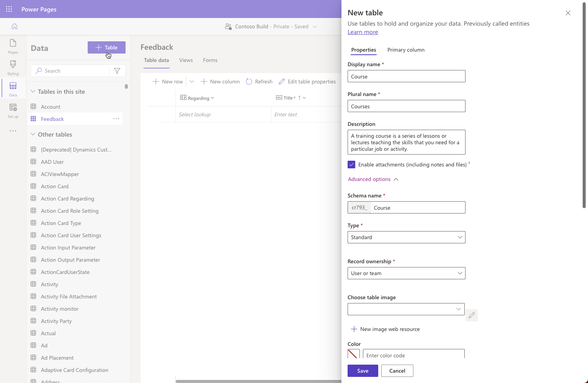The width and height of the screenshot is (588, 383).
Task: Click the Refresh icon in the table toolbar
Action: pyautogui.click(x=249, y=81)
